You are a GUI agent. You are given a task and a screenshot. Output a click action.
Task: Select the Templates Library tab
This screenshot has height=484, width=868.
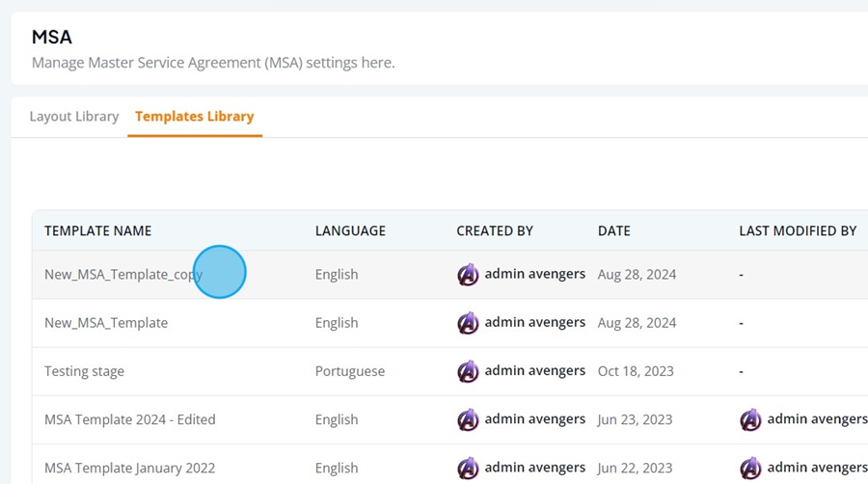tap(194, 116)
